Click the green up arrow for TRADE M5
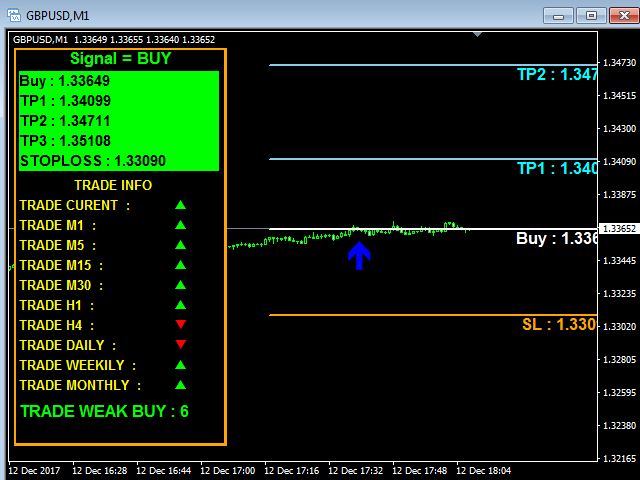The width and height of the screenshot is (640, 480). [x=180, y=245]
